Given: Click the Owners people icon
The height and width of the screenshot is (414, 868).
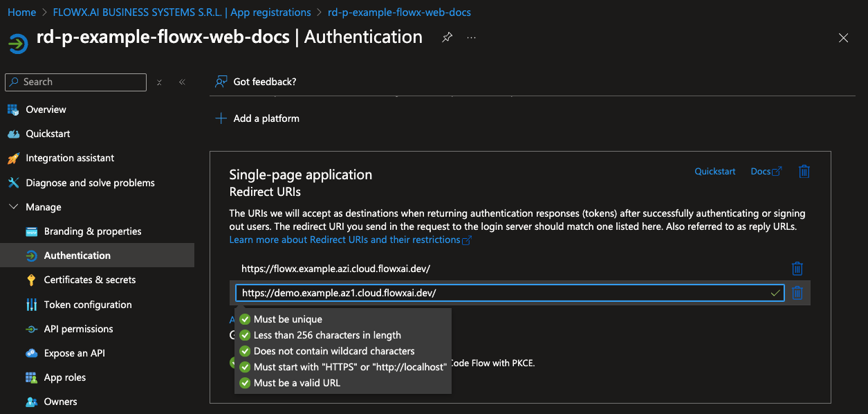Looking at the screenshot, I should pyautogui.click(x=31, y=402).
